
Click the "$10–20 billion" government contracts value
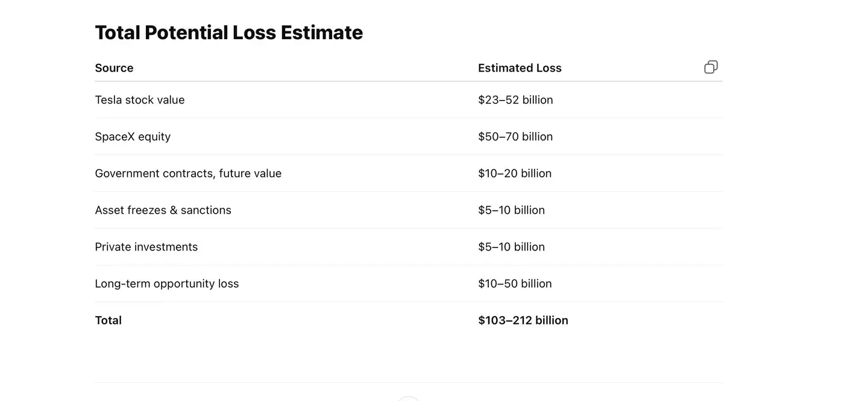[515, 173]
